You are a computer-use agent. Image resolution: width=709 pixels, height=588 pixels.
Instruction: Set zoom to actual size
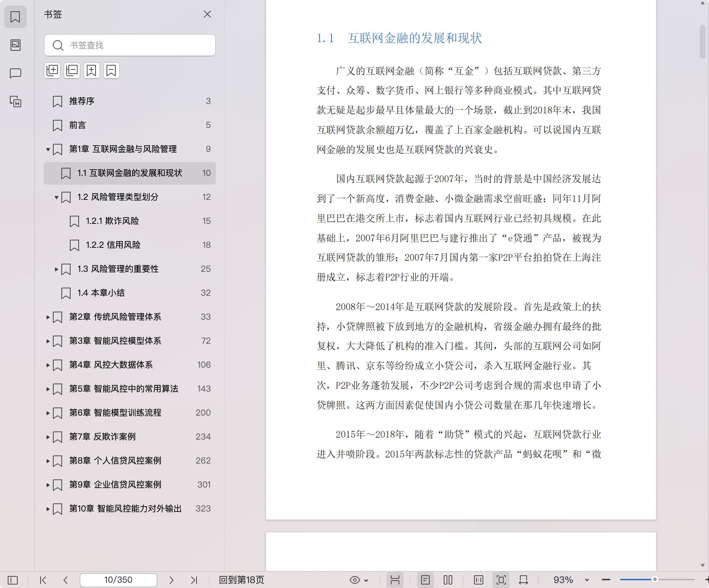click(x=479, y=580)
